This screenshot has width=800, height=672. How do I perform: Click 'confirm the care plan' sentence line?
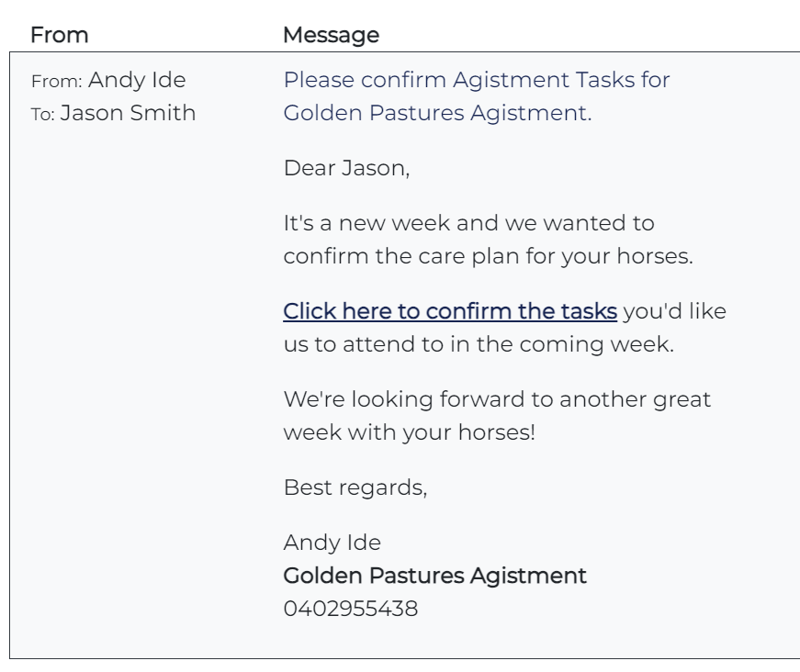click(489, 256)
